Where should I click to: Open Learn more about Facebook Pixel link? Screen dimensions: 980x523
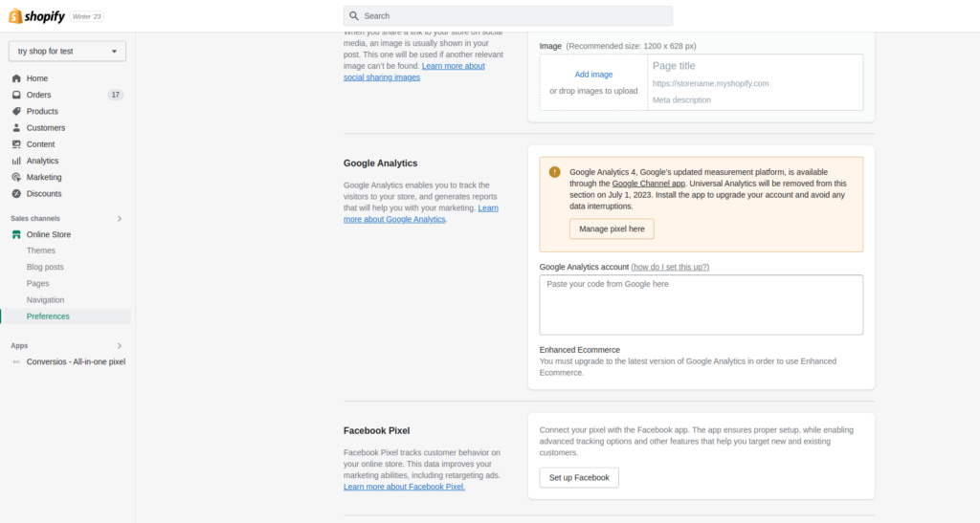pos(405,487)
